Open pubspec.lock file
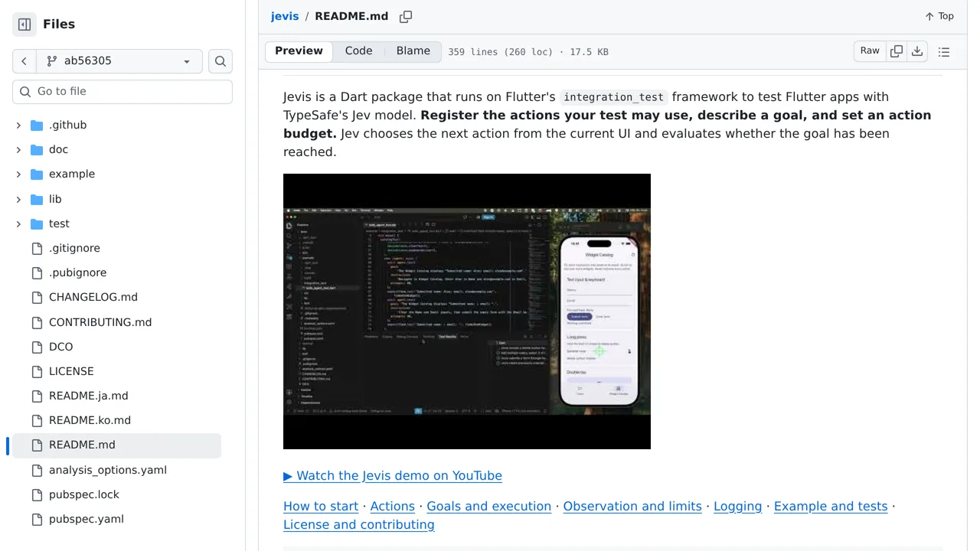Image resolution: width=980 pixels, height=551 pixels. click(x=84, y=494)
